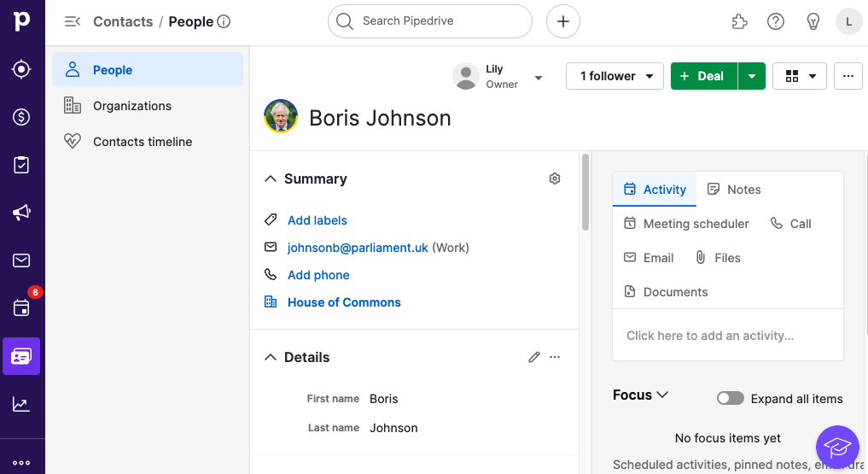Open House of Commons organization link
This screenshot has height=474, width=868.
point(344,302)
